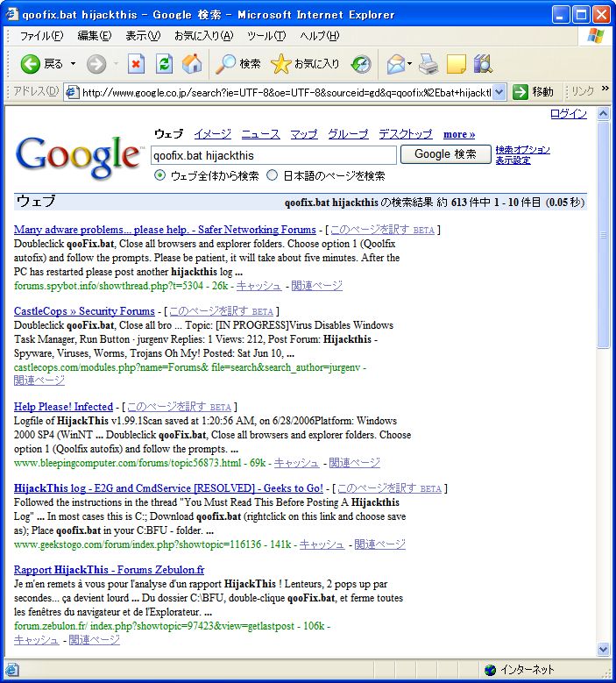
Task: Print the page with printer icon
Action: coord(428,65)
